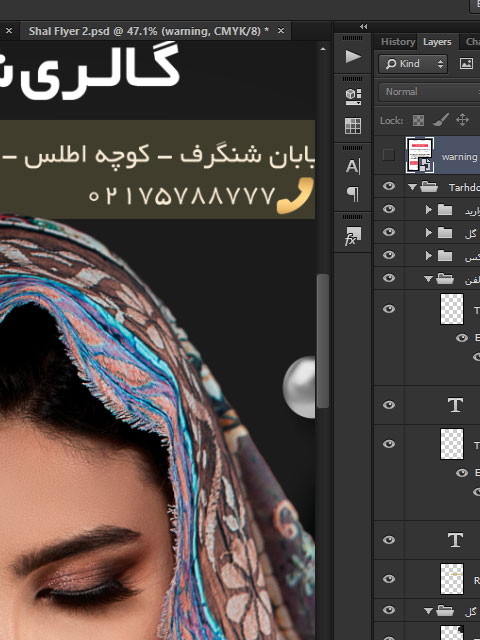Close the document tab left of Shal Flyer
This screenshot has height=640, width=480.
point(9,31)
